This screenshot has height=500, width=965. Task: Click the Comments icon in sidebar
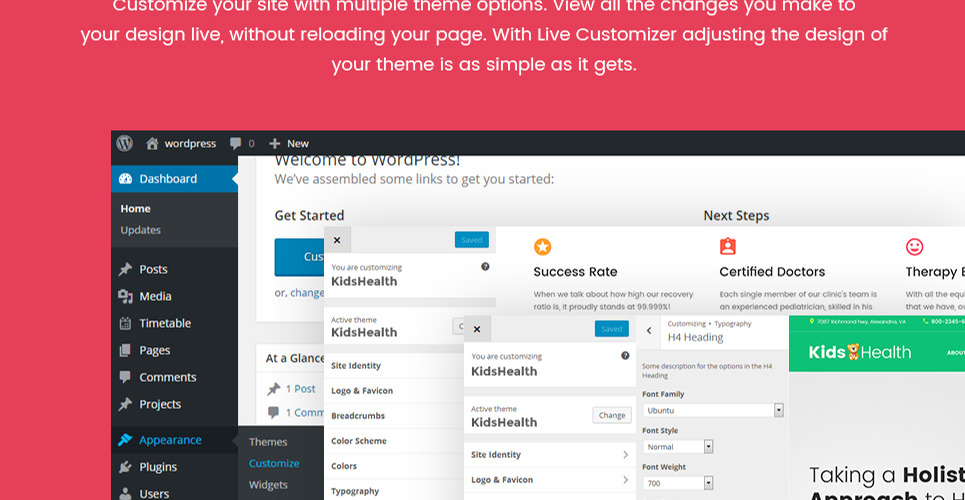[126, 377]
